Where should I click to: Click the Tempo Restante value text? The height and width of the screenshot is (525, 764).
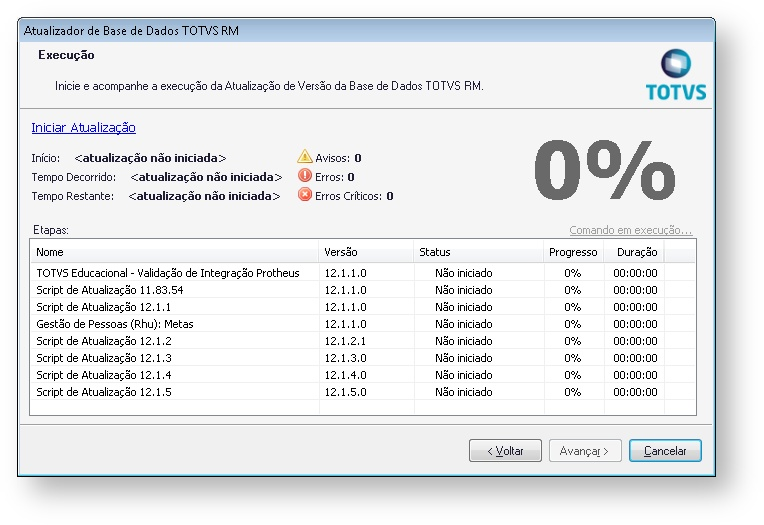[x=204, y=196]
